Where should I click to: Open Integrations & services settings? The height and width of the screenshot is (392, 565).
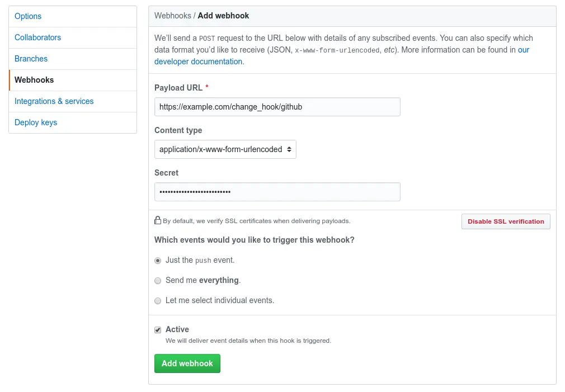[x=54, y=101]
